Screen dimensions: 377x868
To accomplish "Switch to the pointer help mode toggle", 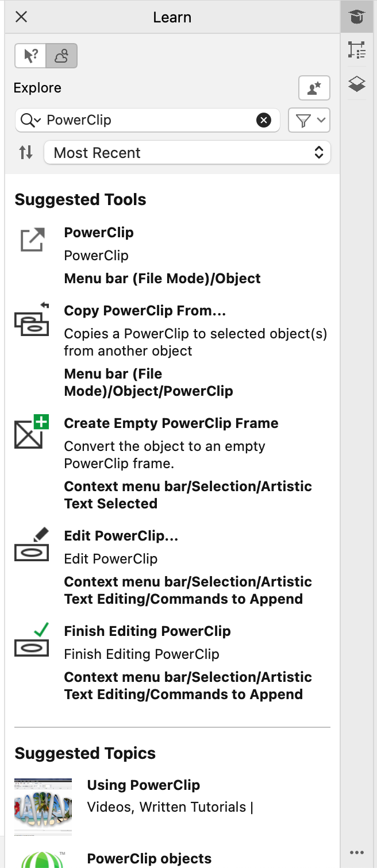I will [31, 56].
